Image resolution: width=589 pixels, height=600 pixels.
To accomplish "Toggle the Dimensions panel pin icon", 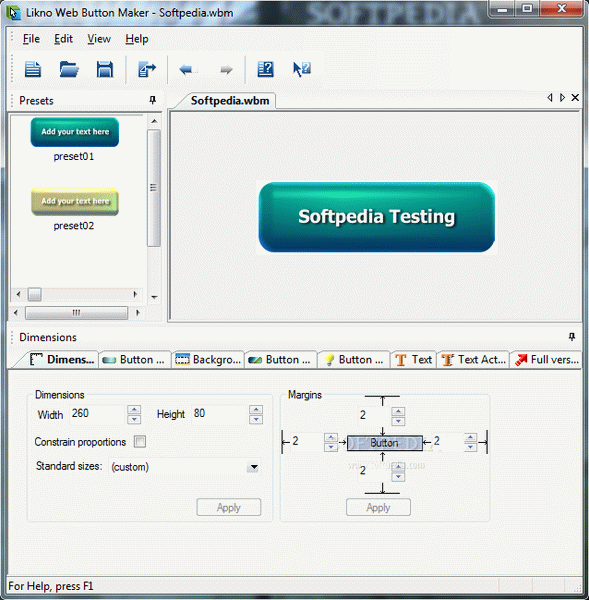I will tap(572, 337).
